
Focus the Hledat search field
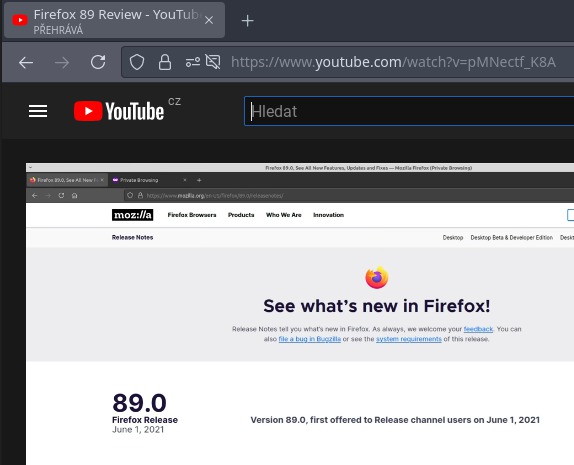pos(409,111)
